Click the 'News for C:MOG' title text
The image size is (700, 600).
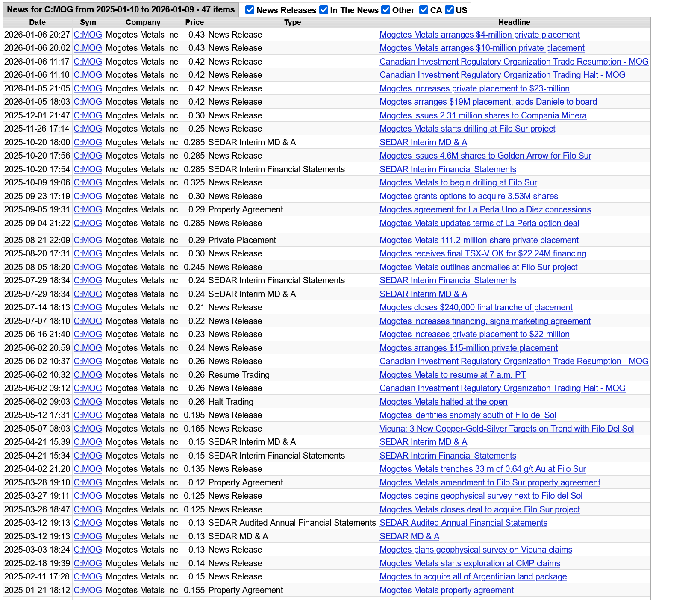121,9
